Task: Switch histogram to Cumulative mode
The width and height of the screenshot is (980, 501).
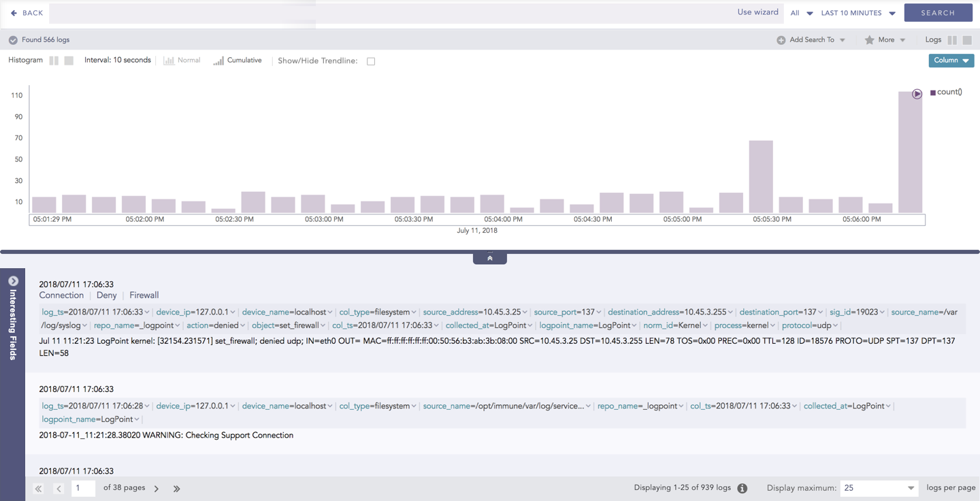Action: (237, 61)
